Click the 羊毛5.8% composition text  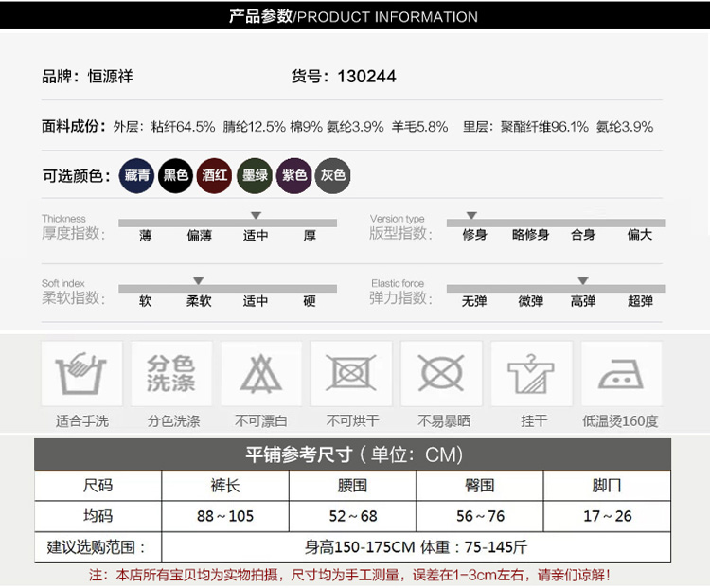[419, 126]
